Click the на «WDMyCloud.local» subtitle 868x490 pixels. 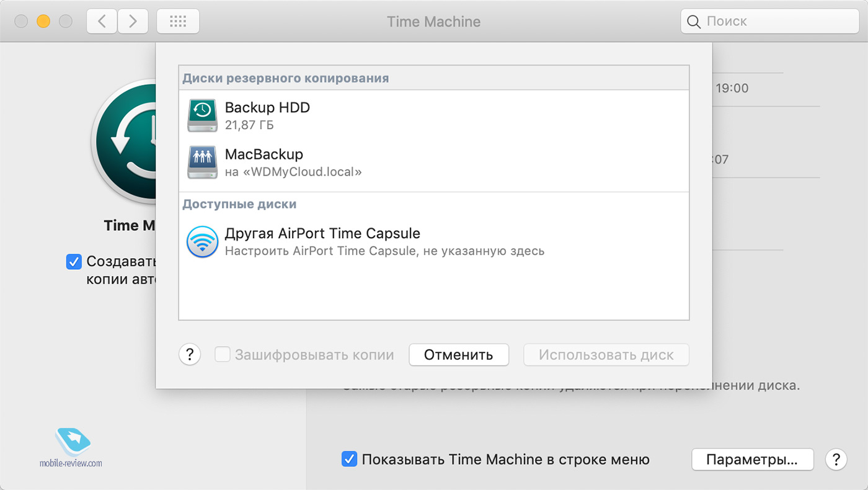click(293, 172)
